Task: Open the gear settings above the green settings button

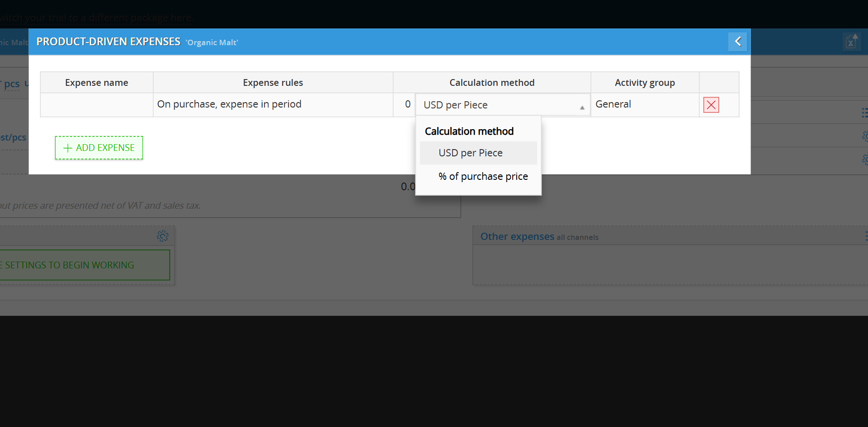Action: [162, 236]
